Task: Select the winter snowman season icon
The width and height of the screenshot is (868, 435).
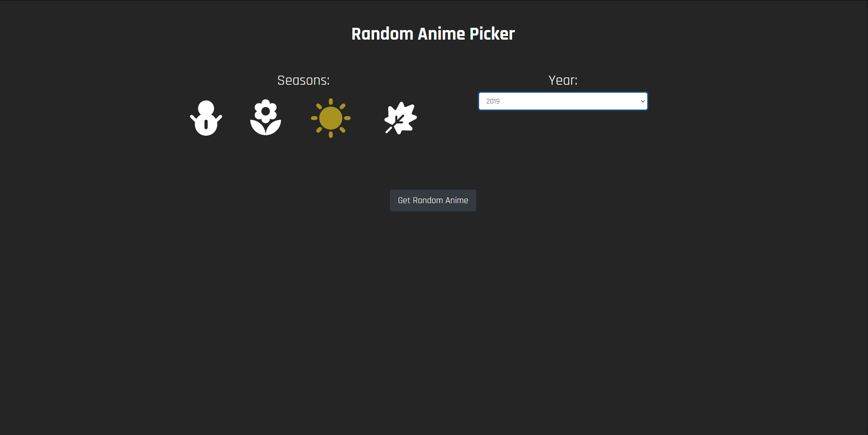Action: (206, 118)
